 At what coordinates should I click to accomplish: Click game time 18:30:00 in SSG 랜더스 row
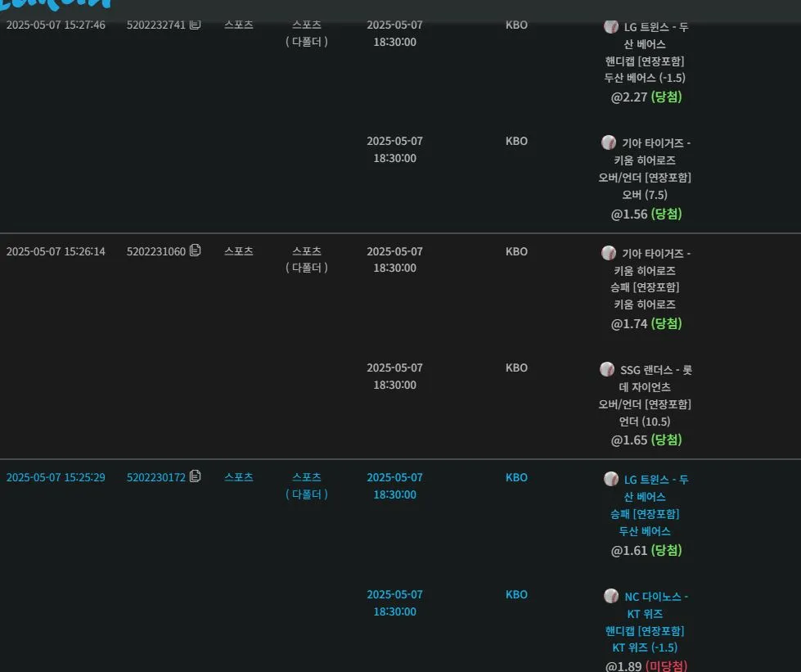click(x=395, y=385)
